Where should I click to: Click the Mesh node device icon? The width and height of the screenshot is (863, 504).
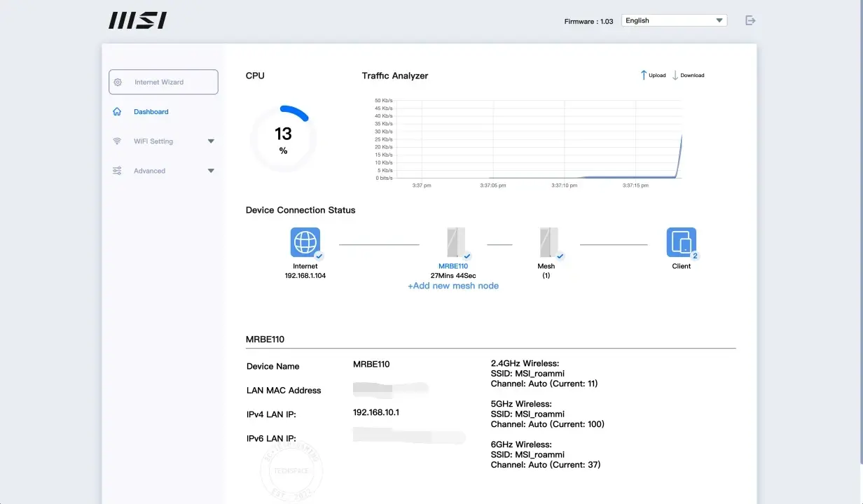click(548, 242)
